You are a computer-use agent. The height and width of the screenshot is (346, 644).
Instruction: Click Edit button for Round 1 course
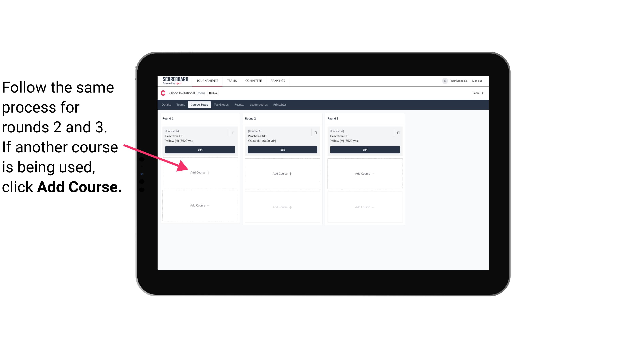[x=199, y=150]
